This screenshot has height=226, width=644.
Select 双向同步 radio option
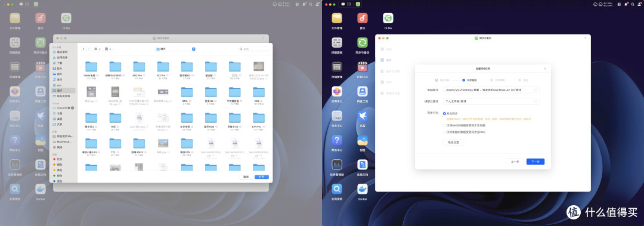(x=444, y=113)
